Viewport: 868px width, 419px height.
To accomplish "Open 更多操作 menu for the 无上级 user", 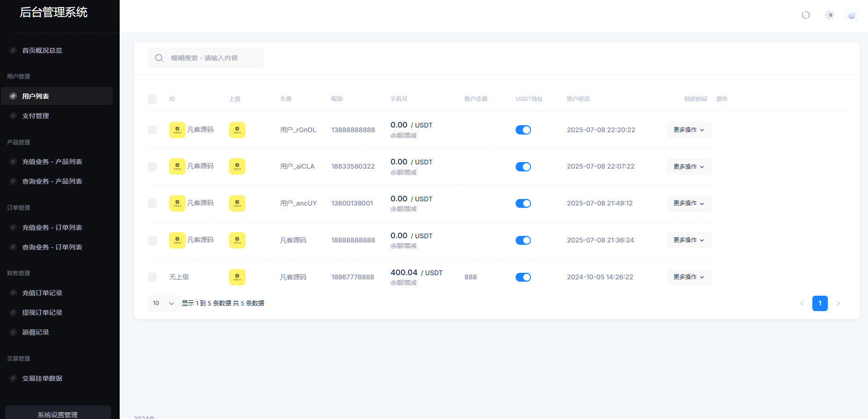I will pos(689,277).
